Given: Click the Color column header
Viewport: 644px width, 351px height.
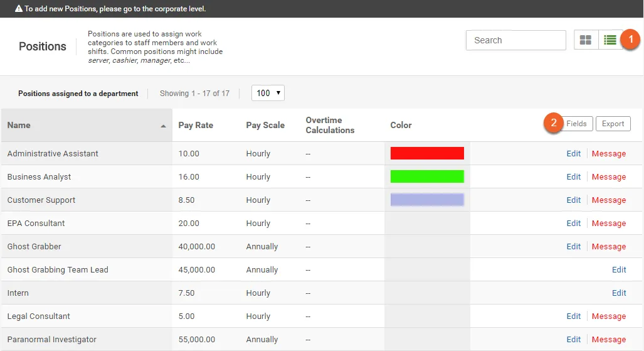Looking at the screenshot, I should coord(401,125).
